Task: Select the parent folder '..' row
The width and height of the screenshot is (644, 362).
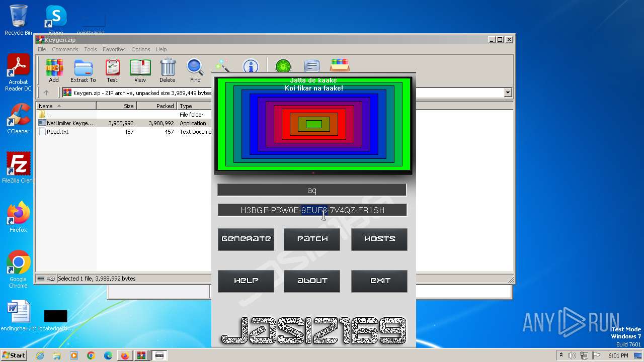Action: click(x=124, y=115)
